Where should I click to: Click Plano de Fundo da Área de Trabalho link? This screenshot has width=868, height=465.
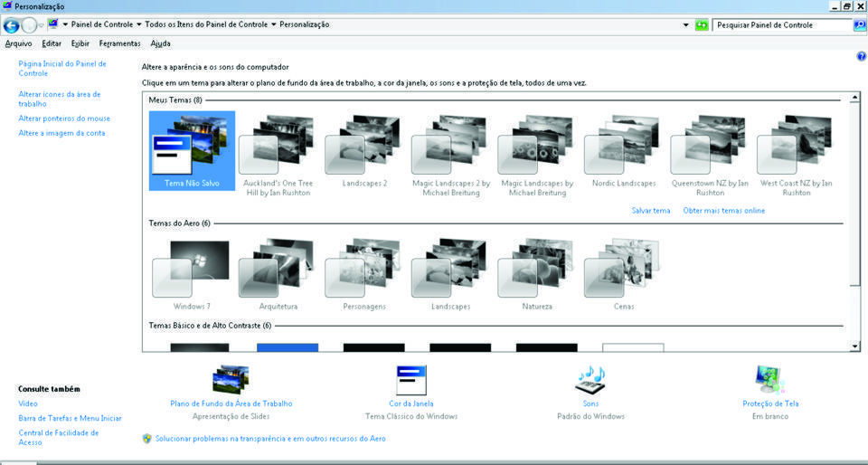click(x=231, y=403)
